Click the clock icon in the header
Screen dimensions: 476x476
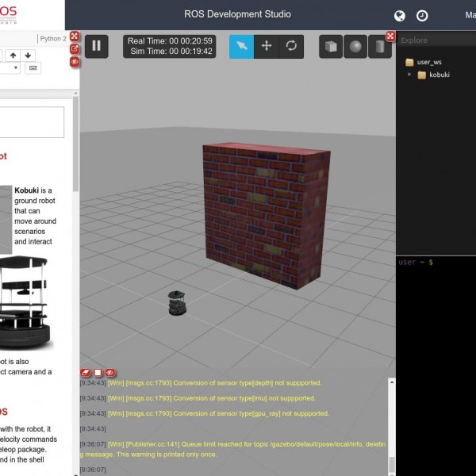coord(422,16)
